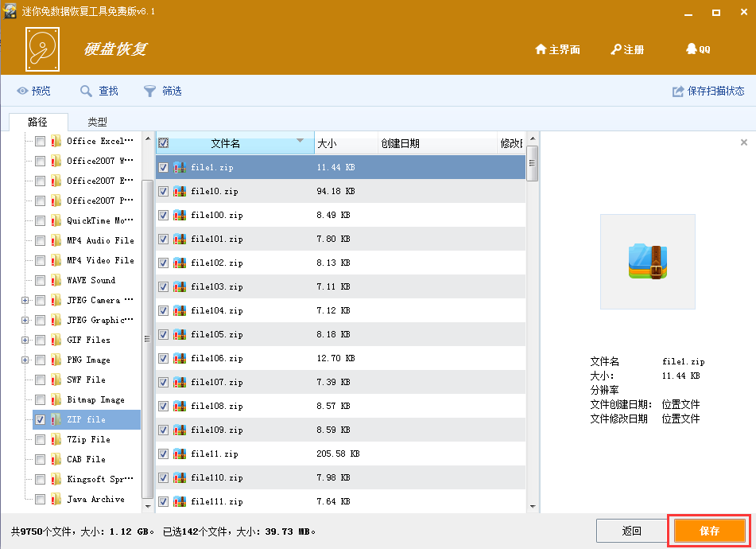Select the file111.zip row

(340, 501)
